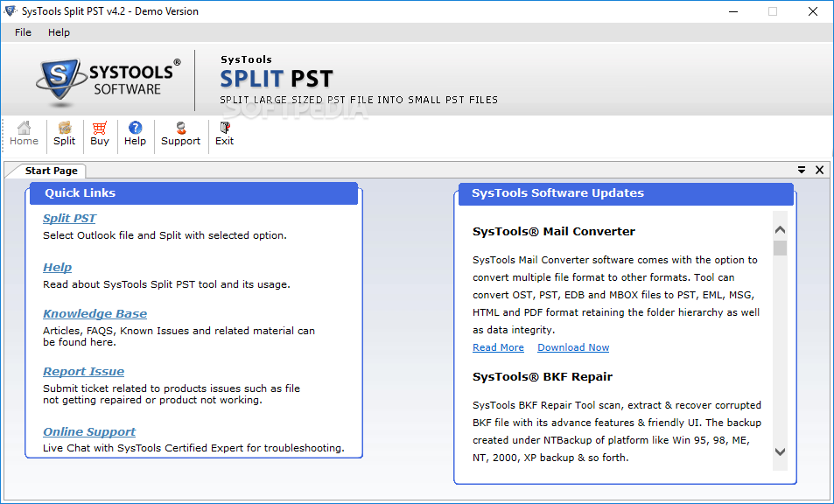
Task: Close the SysTools Split PST window
Action: click(813, 11)
